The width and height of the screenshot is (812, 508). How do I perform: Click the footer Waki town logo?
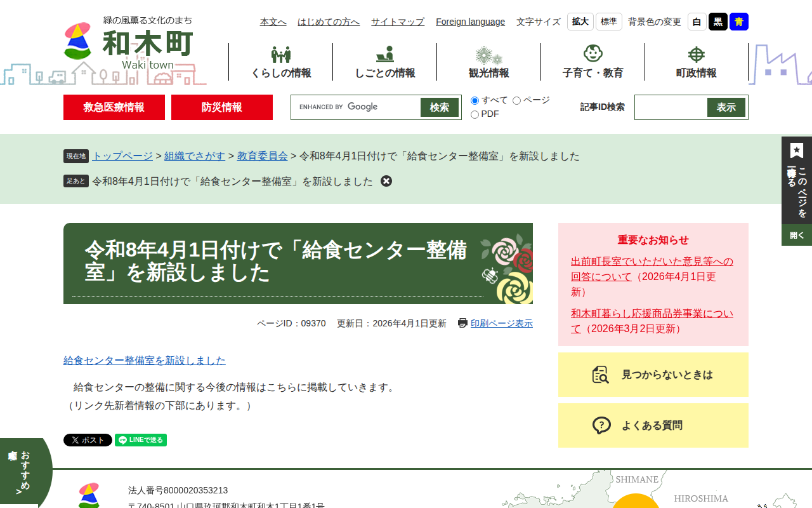point(89,495)
